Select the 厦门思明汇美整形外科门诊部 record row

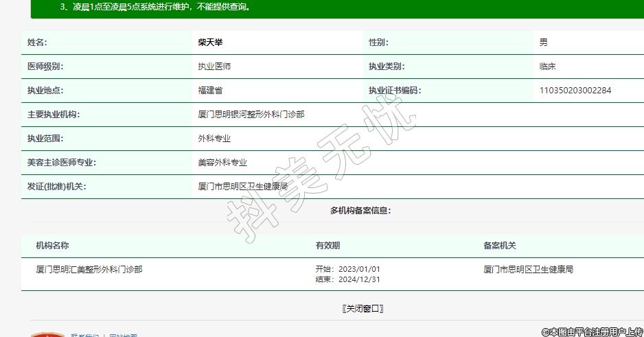[89, 270]
